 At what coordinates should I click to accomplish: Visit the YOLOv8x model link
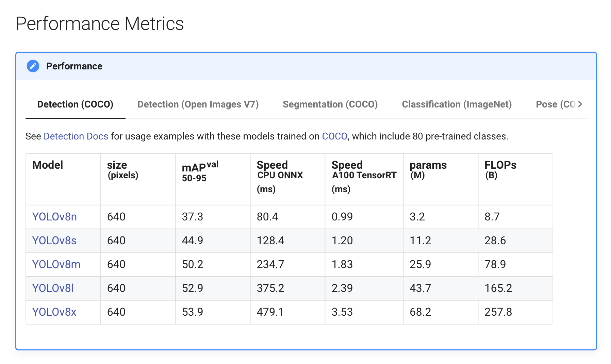pyautogui.click(x=54, y=312)
